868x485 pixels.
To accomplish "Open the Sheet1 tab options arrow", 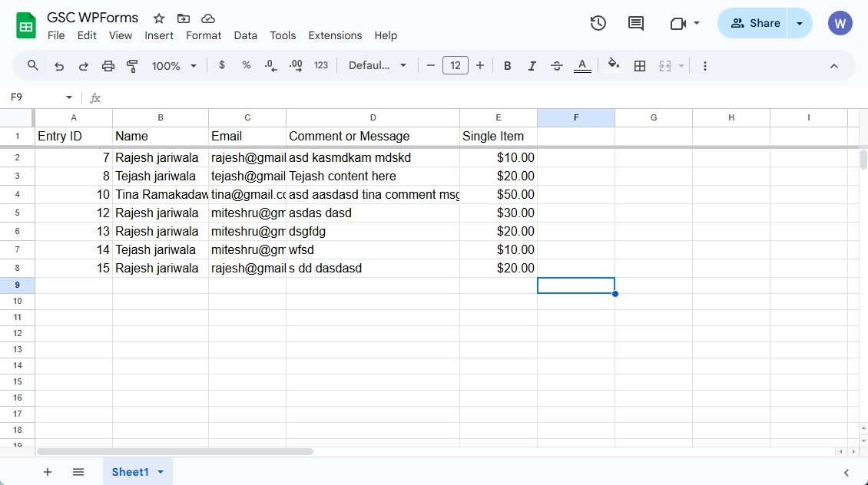I will [161, 472].
